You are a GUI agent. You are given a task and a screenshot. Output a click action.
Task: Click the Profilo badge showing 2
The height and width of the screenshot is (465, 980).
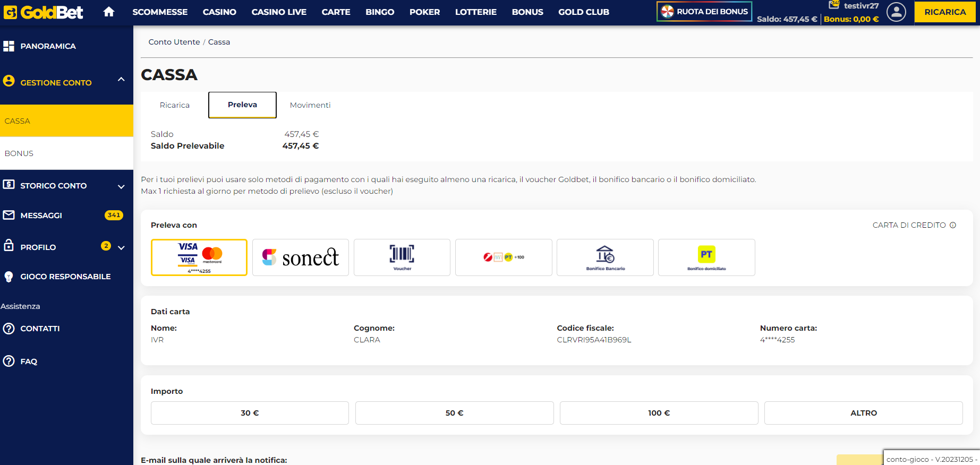[x=106, y=246]
